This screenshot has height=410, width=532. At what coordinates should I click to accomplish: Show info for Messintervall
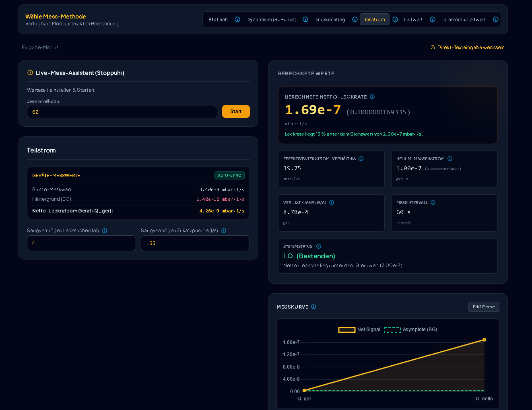[x=433, y=202]
